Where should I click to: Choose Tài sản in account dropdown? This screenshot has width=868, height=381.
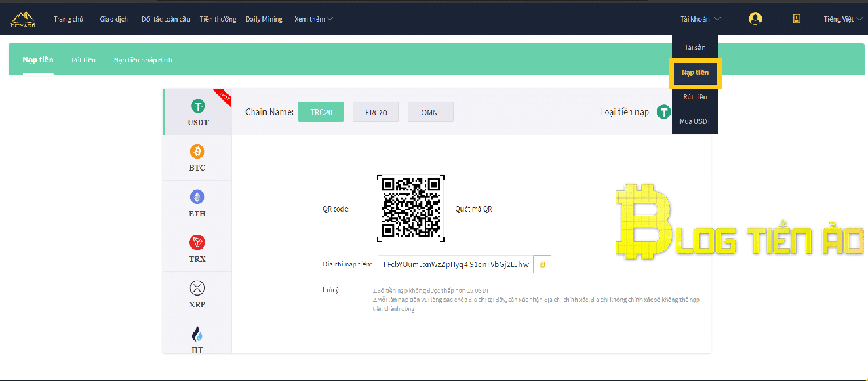coord(695,47)
